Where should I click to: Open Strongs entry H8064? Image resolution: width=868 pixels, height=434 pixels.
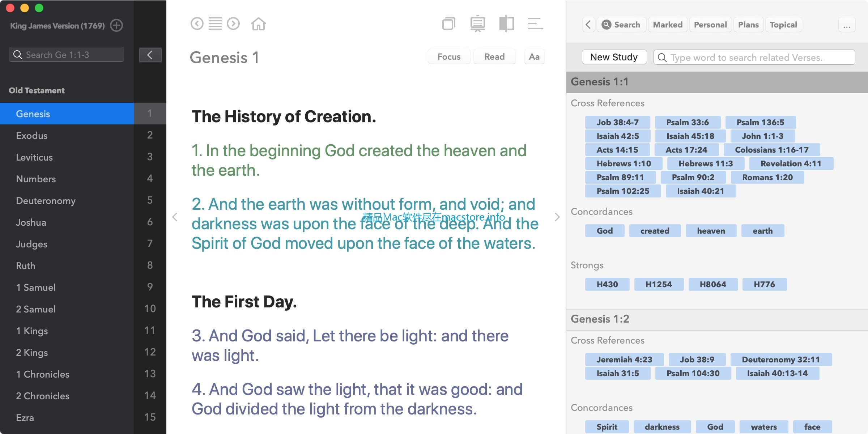click(713, 284)
